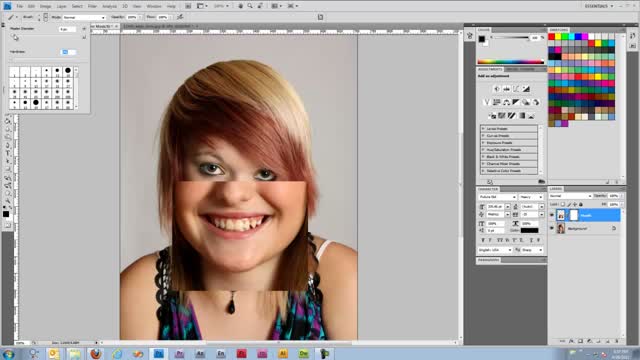The height and width of the screenshot is (360, 640).
Task: Add a Photo Filter adjustment layer
Action: pyautogui.click(x=526, y=102)
